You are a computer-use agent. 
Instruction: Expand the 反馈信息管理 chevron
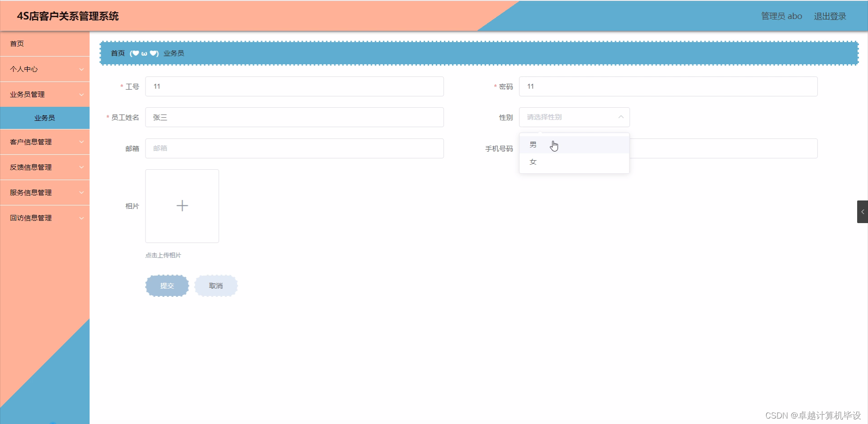click(81, 167)
